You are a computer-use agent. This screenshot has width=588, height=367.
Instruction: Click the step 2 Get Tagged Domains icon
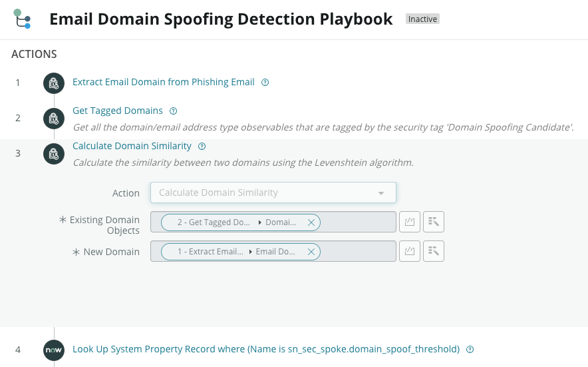pyautogui.click(x=54, y=119)
